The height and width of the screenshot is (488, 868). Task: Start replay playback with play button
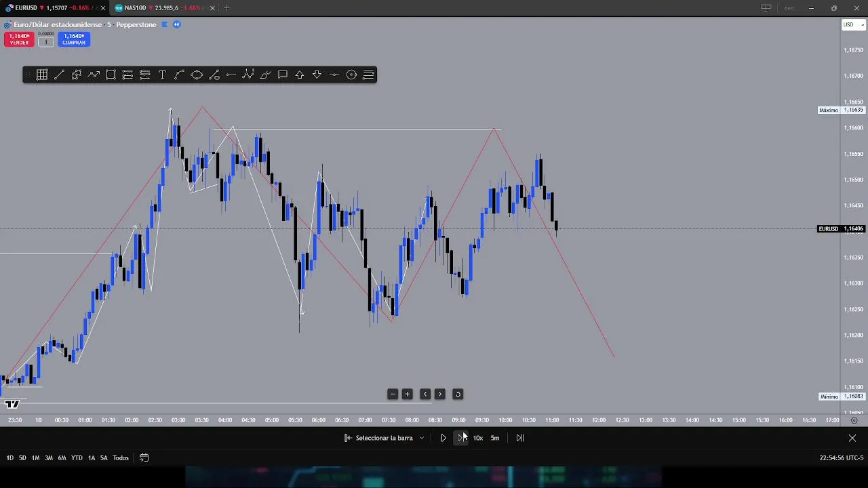(443, 438)
